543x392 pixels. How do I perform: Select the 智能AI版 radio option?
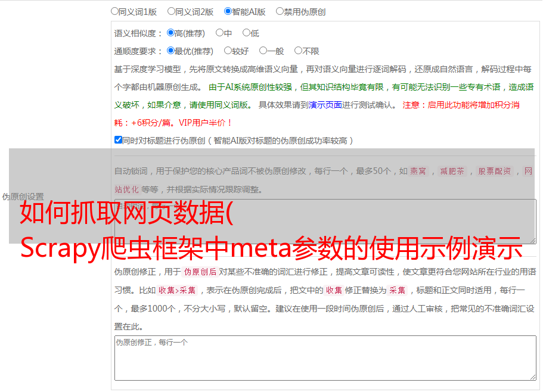228,11
